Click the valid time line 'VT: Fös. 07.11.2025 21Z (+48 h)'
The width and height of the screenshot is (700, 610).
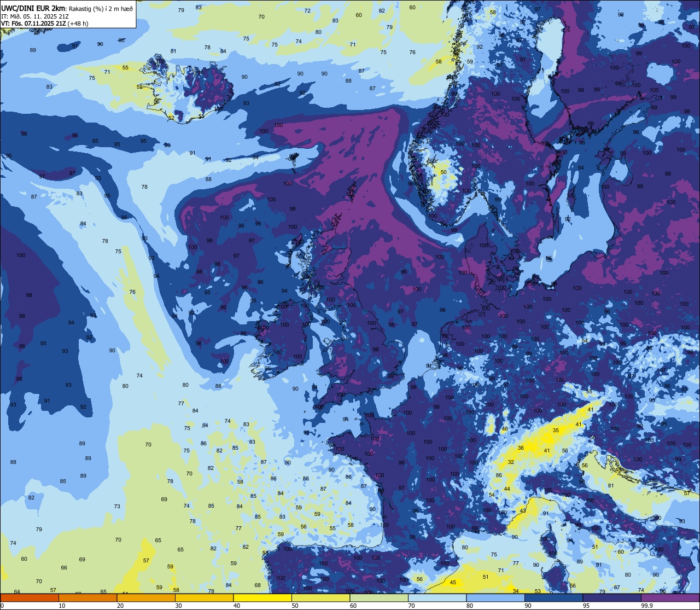tap(44, 24)
